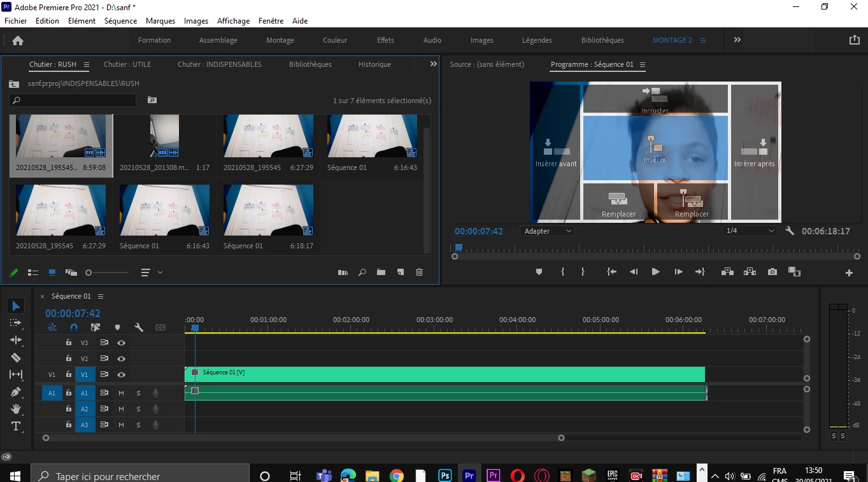868x482 pixels.
Task: Switch to Chutier : UTILE tab
Action: tap(127, 64)
